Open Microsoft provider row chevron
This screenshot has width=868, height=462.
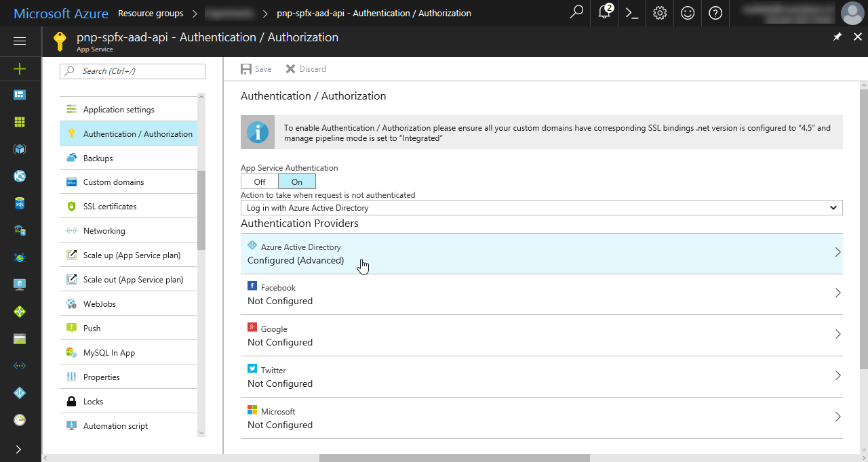(837, 417)
